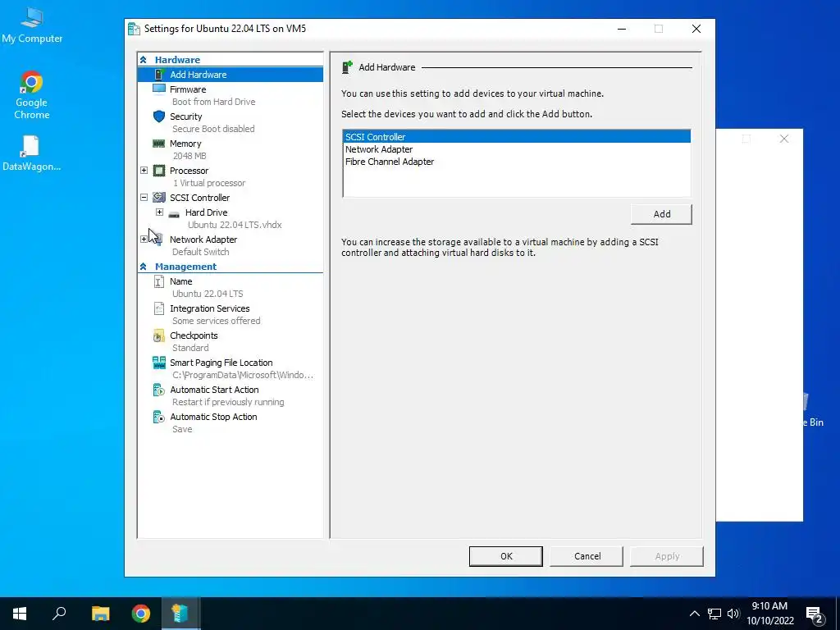840x630 pixels.
Task: Select Security settings item
Action: tap(186, 116)
